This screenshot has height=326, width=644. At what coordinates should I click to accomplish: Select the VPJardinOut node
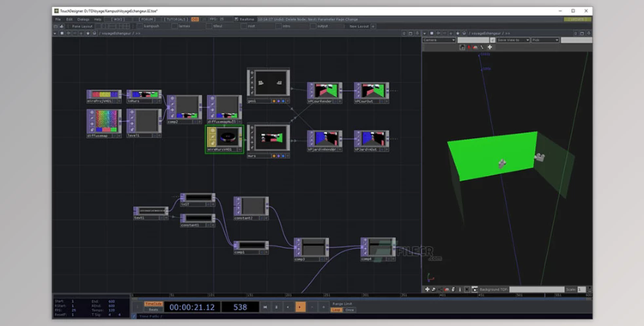click(x=371, y=141)
